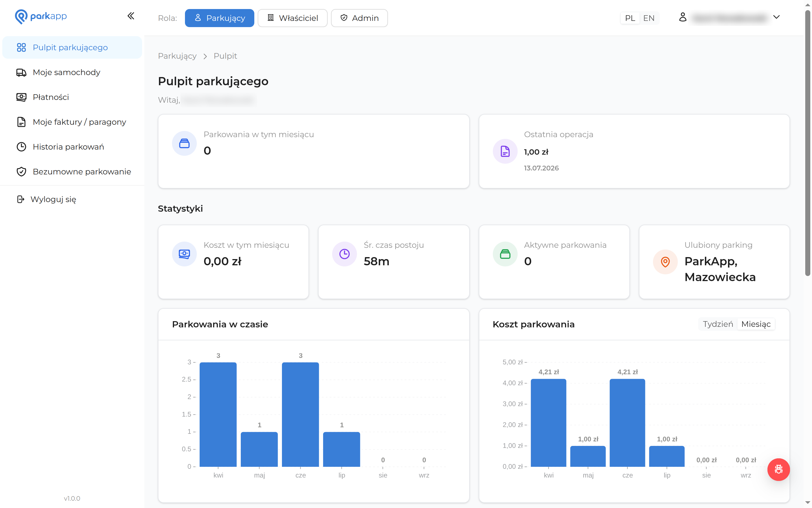
Task: Click the v1.0.0 version label
Action: 72,498
